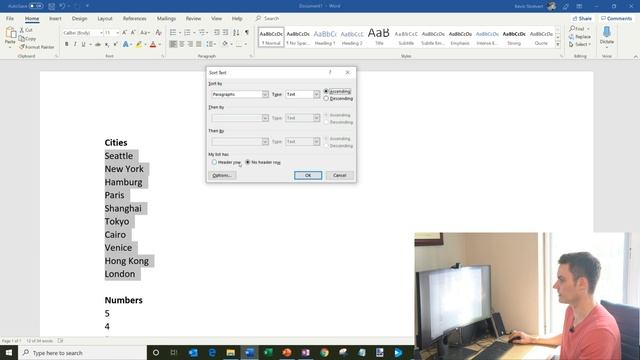The image size is (640, 360).
Task: Click the Options button in dialog
Action: [x=222, y=175]
